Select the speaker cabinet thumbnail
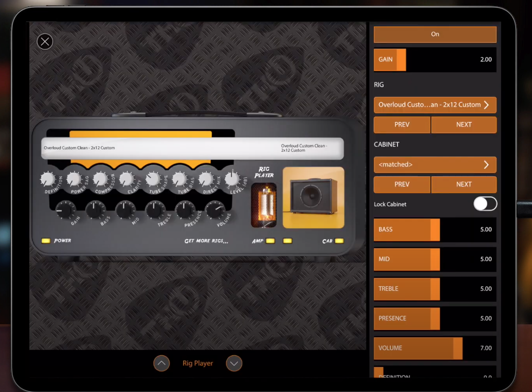This screenshot has height=392, width=532. (313, 197)
